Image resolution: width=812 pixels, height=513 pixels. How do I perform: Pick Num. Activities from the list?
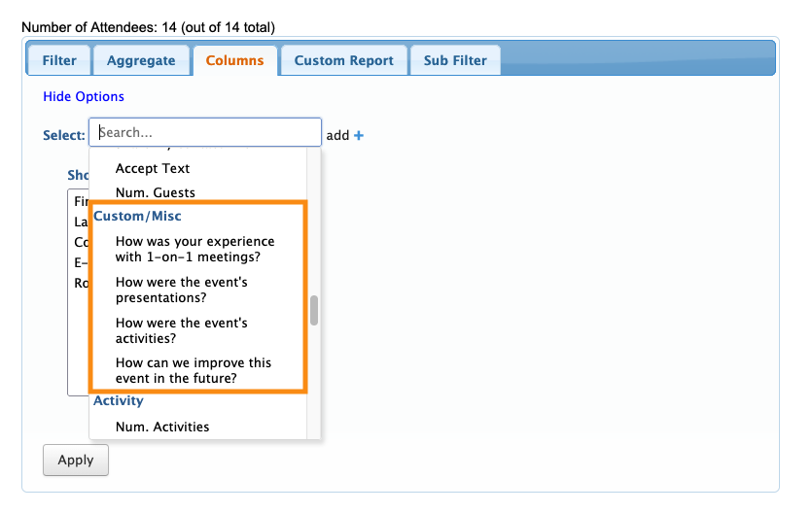click(162, 427)
